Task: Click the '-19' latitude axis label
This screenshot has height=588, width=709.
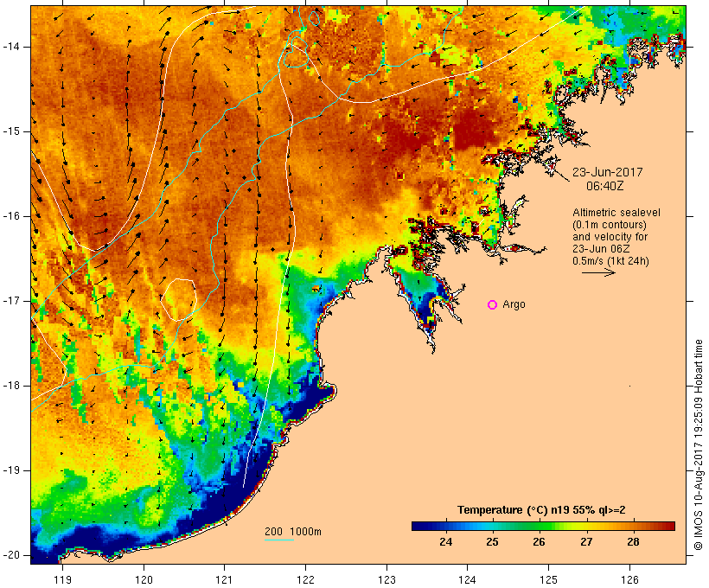Action: click(x=11, y=470)
